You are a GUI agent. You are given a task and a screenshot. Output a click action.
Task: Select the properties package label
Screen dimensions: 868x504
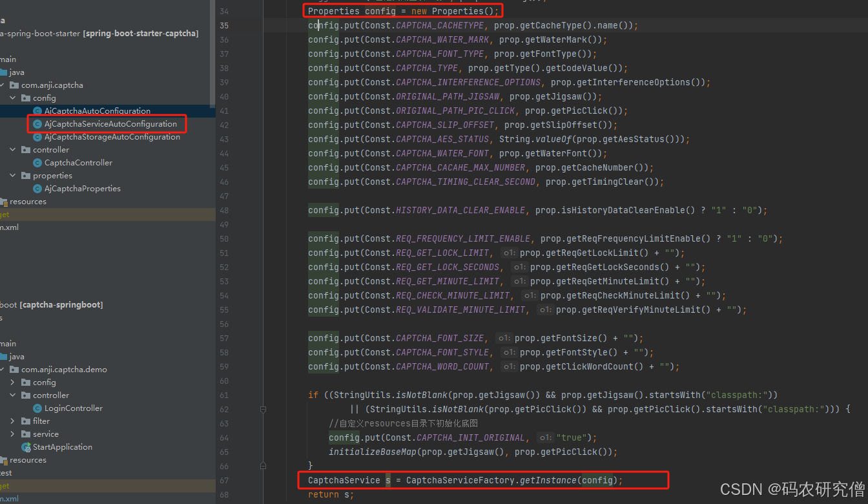53,176
